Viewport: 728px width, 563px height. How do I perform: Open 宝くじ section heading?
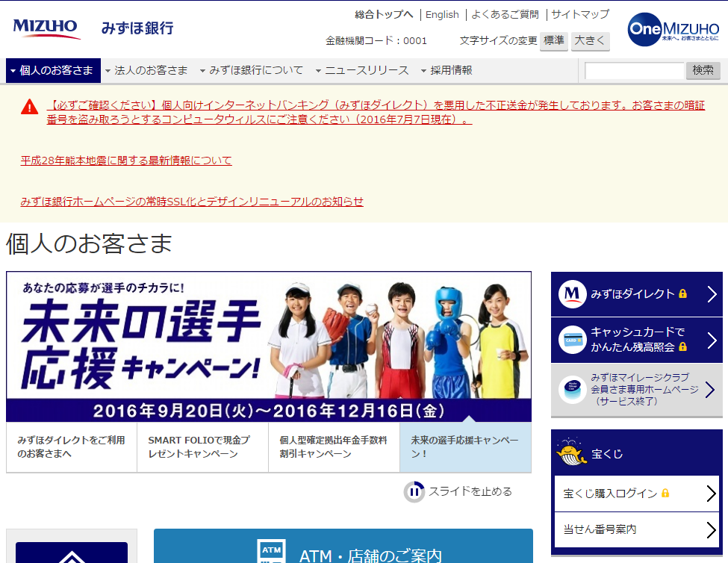607,454
